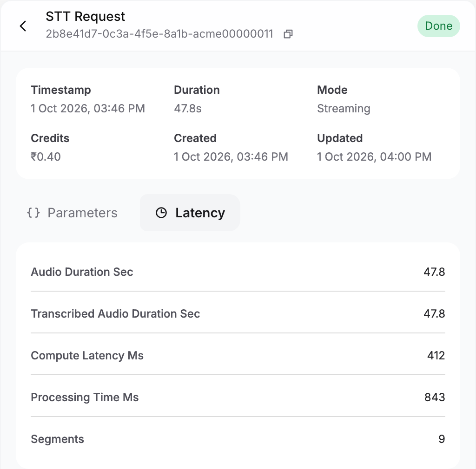Viewport: 476px width, 469px height.
Task: Click the Credits field label
Action: pos(50,138)
